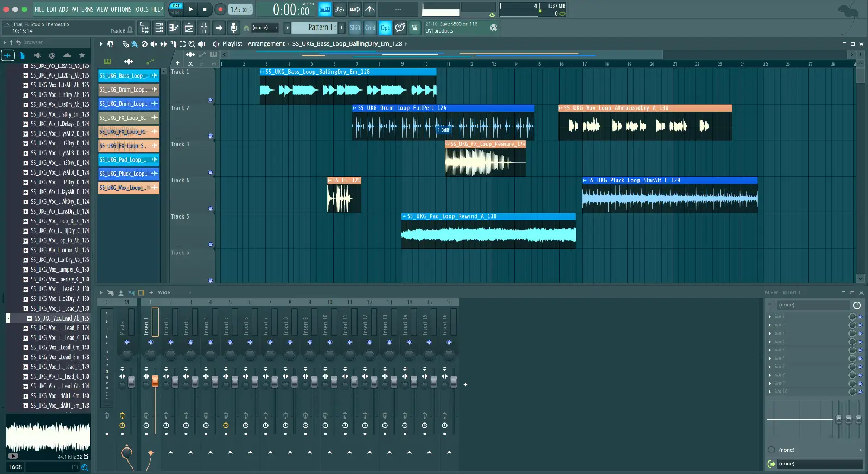Select SS_UKG_Pad_Loop clip in picker list

click(x=129, y=159)
